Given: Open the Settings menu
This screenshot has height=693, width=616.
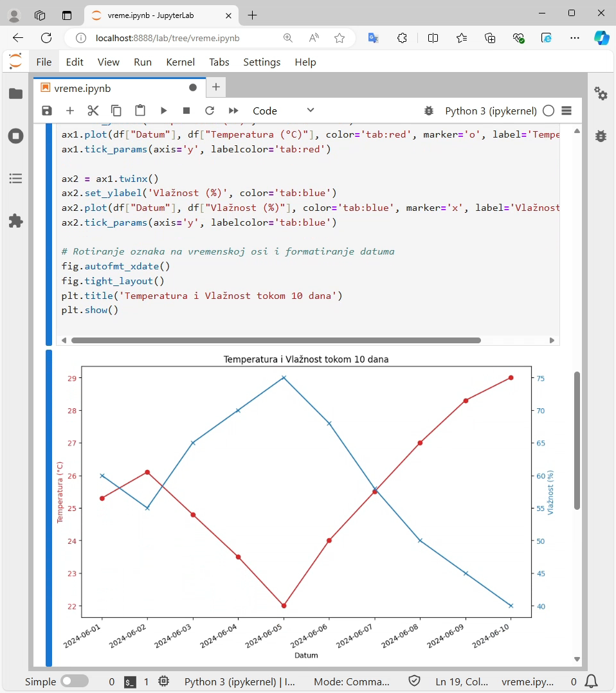Looking at the screenshot, I should [262, 62].
